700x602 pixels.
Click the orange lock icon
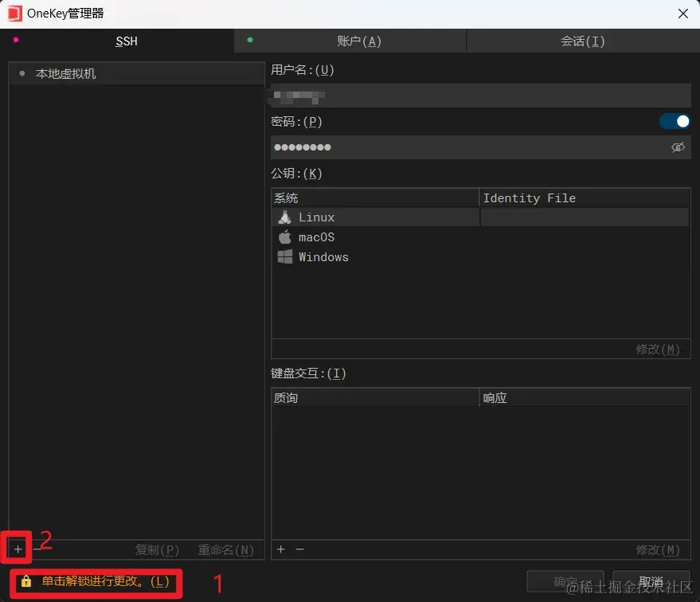tap(26, 581)
